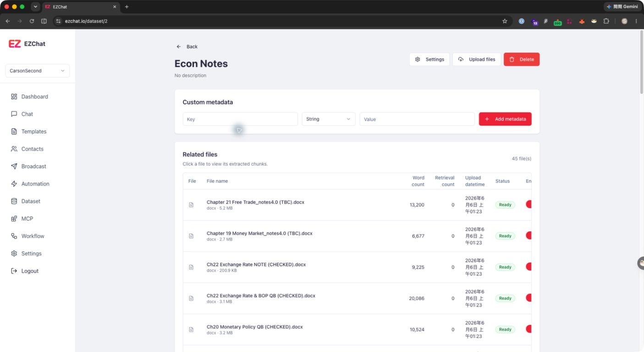This screenshot has height=352, width=644.
Task: Click the Gemini button in title bar
Action: [x=622, y=7]
